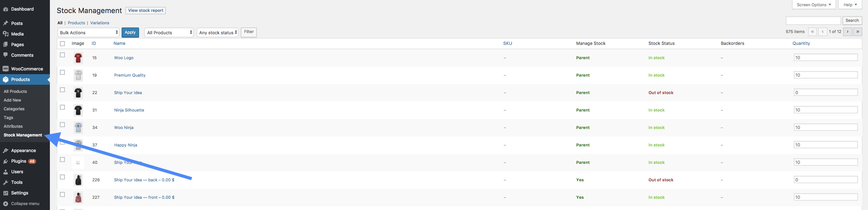The width and height of the screenshot is (868, 210).
Task: Check the row checkbox for ID 226
Action: click(x=62, y=177)
